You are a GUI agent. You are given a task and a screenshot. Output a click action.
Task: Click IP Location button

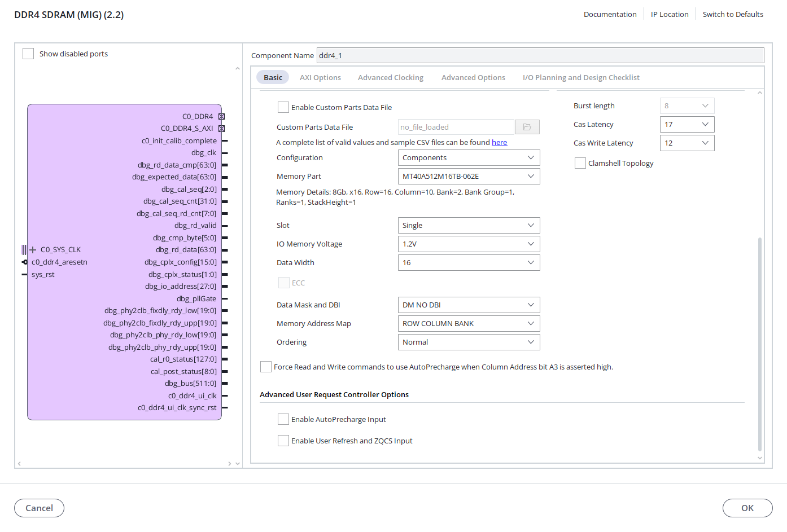670,14
